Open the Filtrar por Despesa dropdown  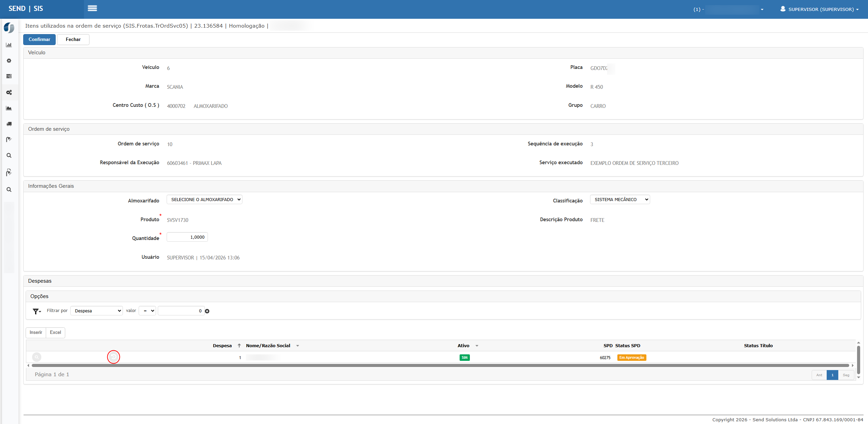(97, 311)
